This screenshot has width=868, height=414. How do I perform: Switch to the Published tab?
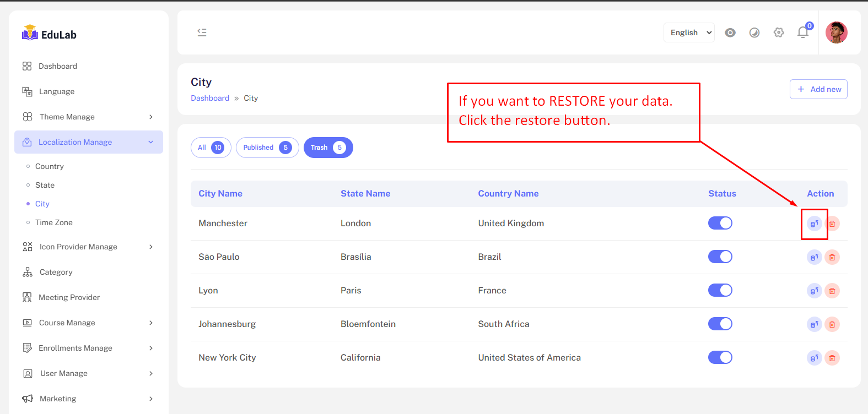click(x=267, y=148)
